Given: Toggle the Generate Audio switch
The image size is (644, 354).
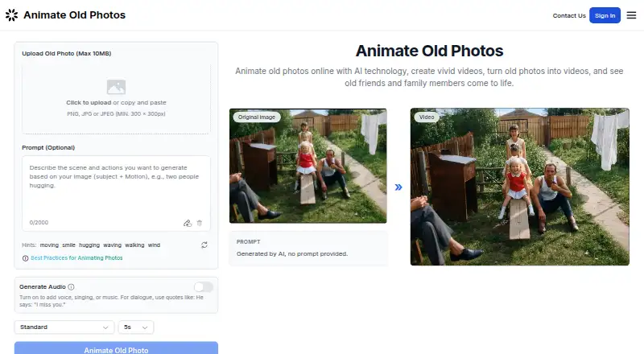Looking at the screenshot, I should tap(204, 287).
